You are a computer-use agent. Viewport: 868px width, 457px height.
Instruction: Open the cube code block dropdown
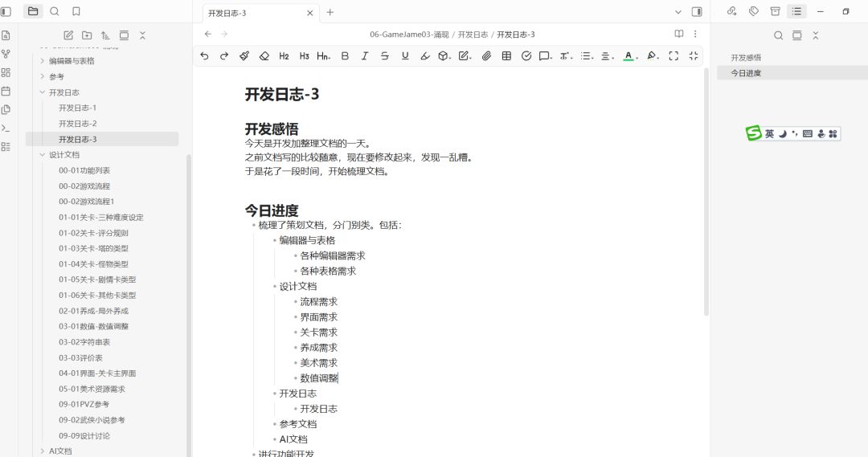point(444,56)
